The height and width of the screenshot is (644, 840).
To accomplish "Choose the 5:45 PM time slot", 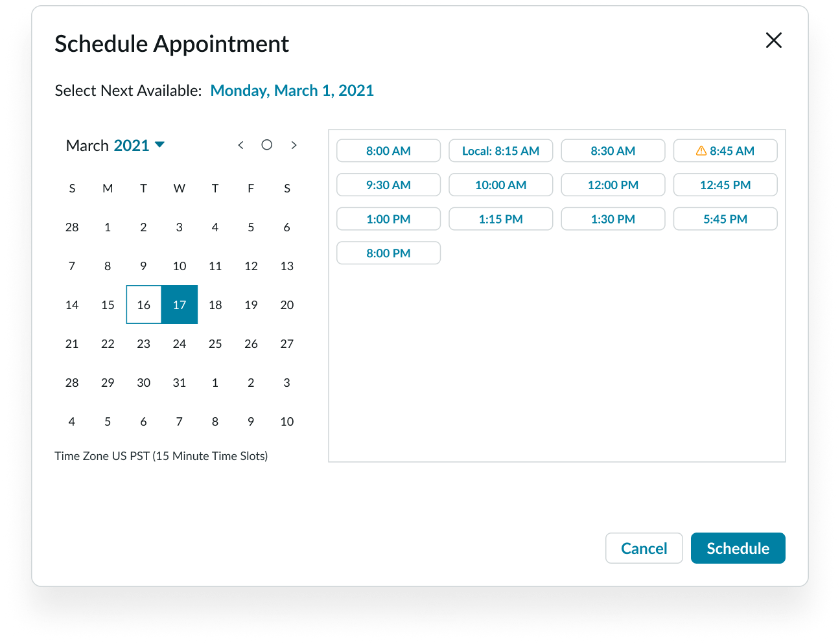I will (x=725, y=218).
